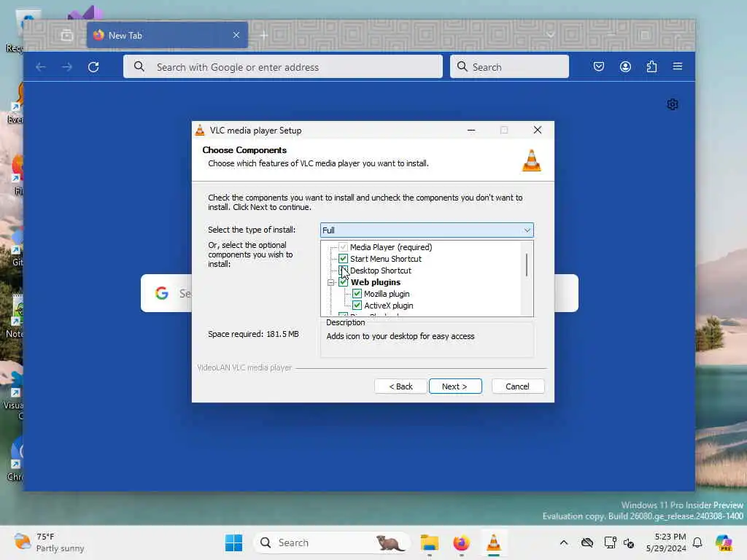Uncheck the Web plugins checkbox

[343, 282]
